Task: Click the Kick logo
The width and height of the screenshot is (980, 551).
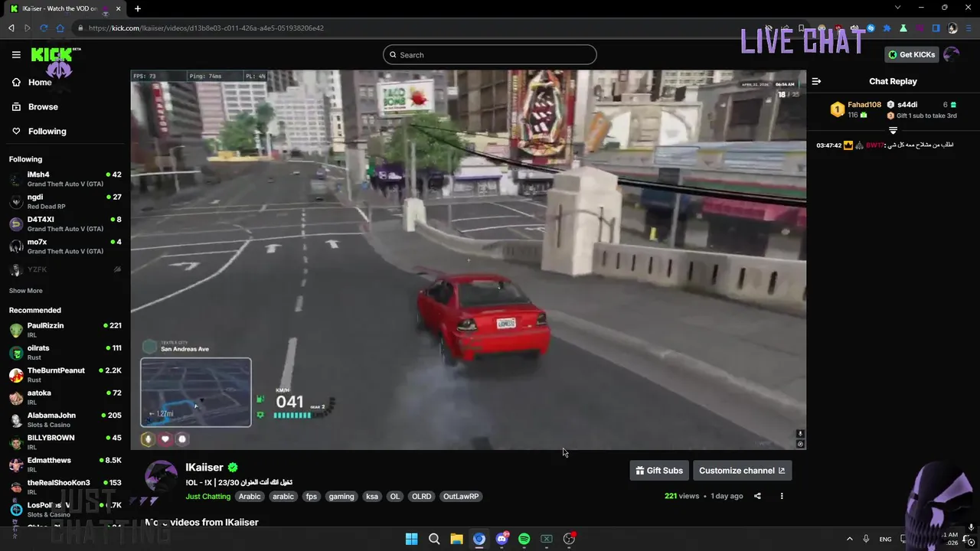Action: [x=55, y=55]
